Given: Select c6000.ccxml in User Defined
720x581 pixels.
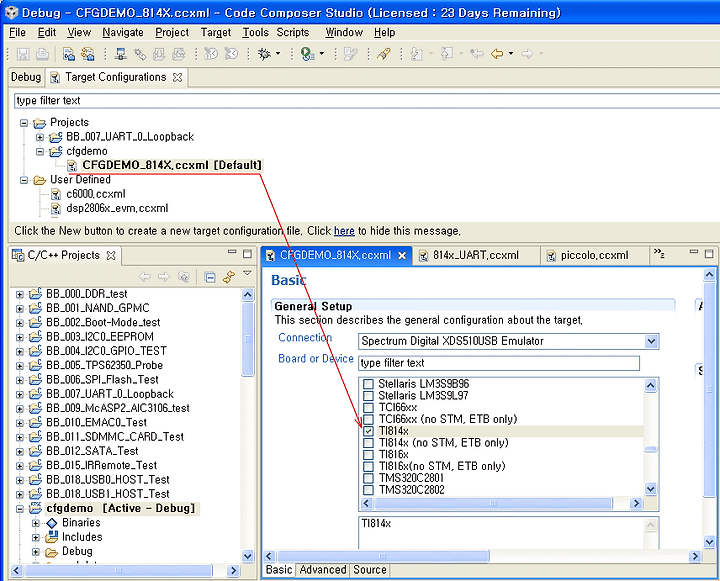Looking at the screenshot, I should 96,194.
